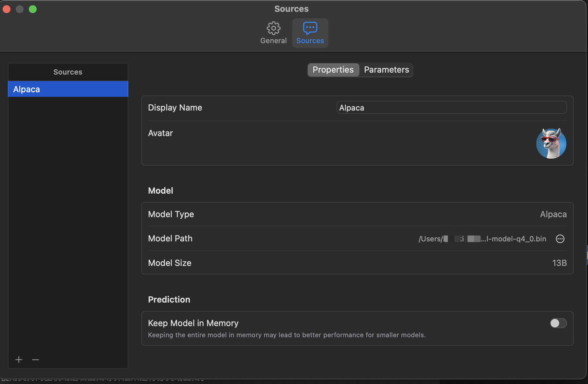Image resolution: width=588 pixels, height=384 pixels.
Task: Click the Model section heading
Action: [160, 191]
